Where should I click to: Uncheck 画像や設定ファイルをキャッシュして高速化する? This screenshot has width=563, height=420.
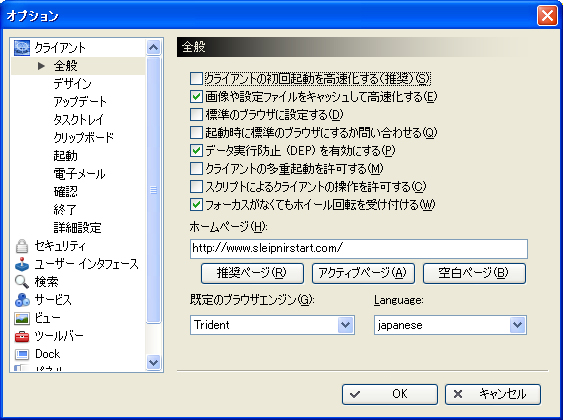point(196,97)
